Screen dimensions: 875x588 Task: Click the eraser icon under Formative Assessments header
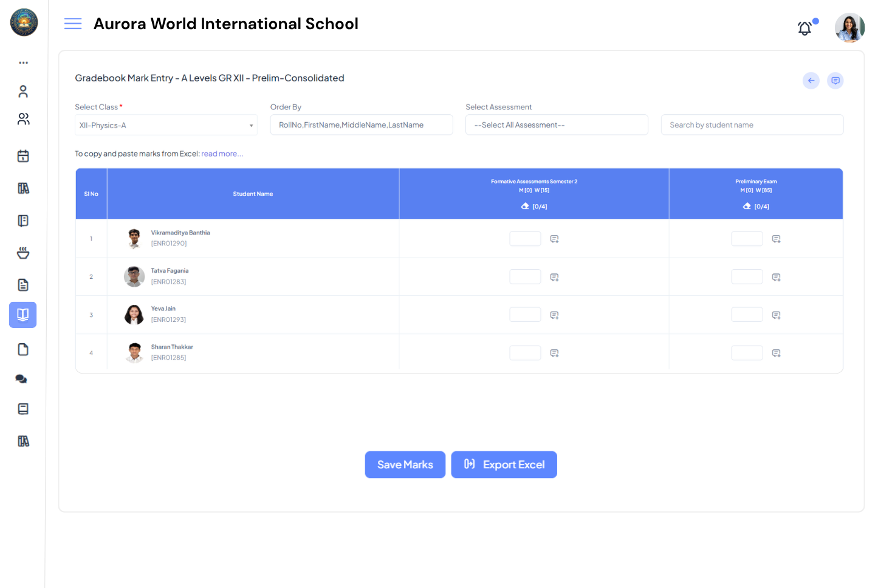[525, 206]
